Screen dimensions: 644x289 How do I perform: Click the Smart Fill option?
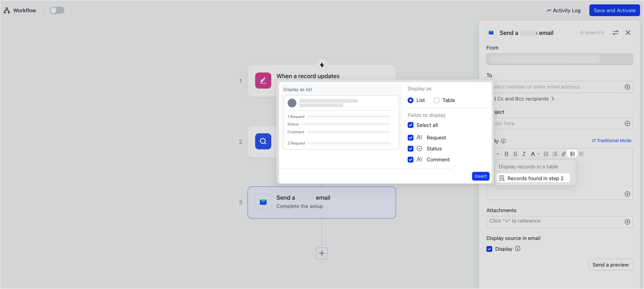pos(592,32)
